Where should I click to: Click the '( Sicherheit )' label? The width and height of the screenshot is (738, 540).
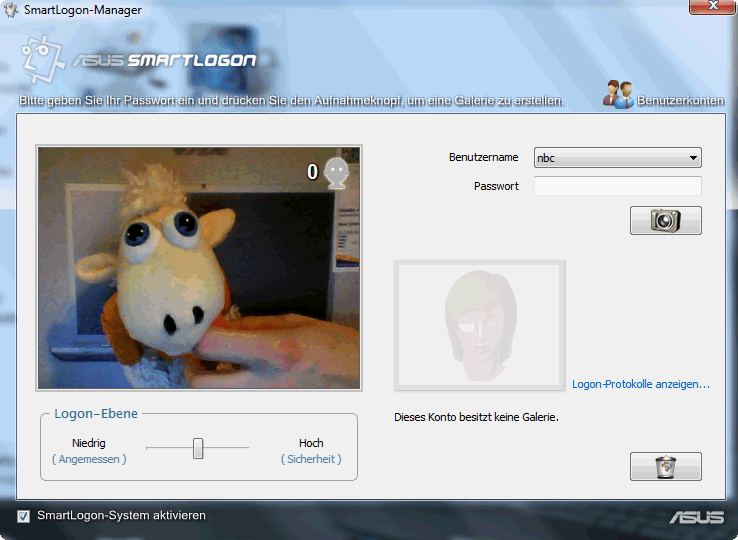(x=311, y=459)
